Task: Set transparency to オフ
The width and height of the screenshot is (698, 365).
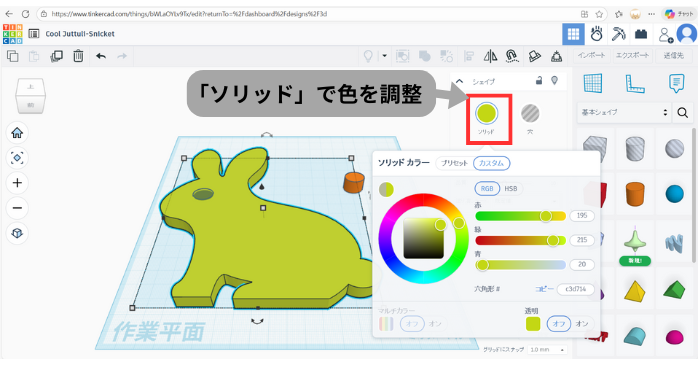Action: click(559, 324)
